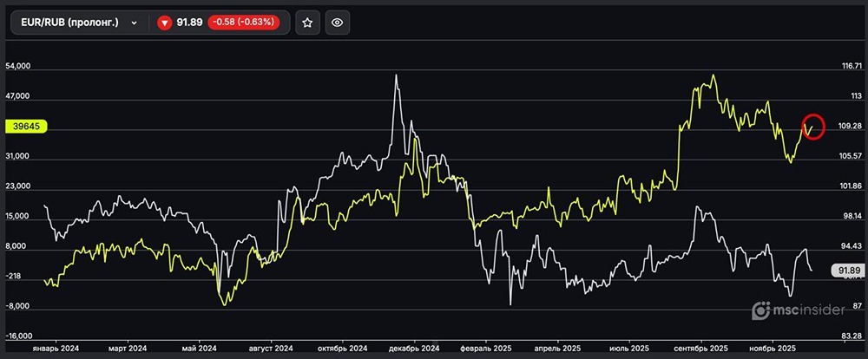Click the 83.28 label on the right axis
This screenshot has width=868, height=359.
click(850, 336)
